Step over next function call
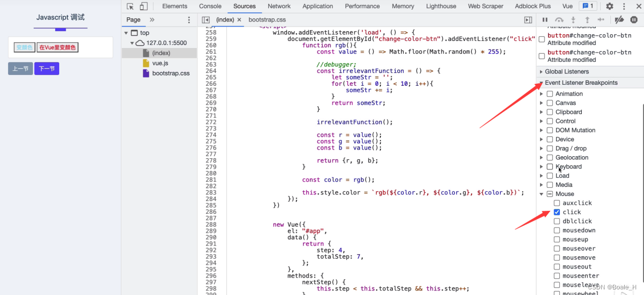The image size is (644, 295). coord(559,20)
